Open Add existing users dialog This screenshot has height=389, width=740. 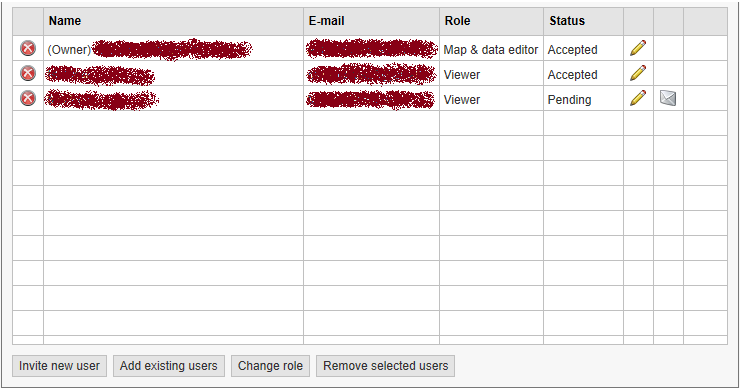click(168, 366)
